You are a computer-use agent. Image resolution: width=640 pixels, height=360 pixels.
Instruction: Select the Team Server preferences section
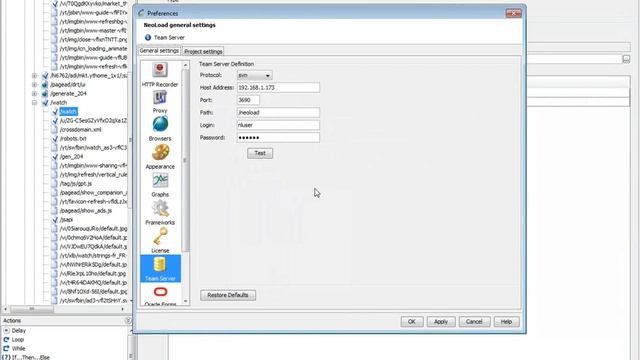click(x=160, y=269)
